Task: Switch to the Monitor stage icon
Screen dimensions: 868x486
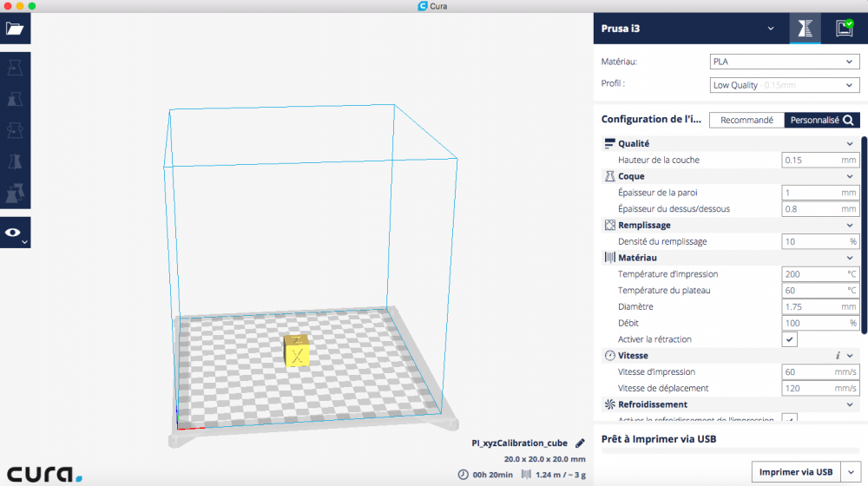Action: click(x=845, y=29)
